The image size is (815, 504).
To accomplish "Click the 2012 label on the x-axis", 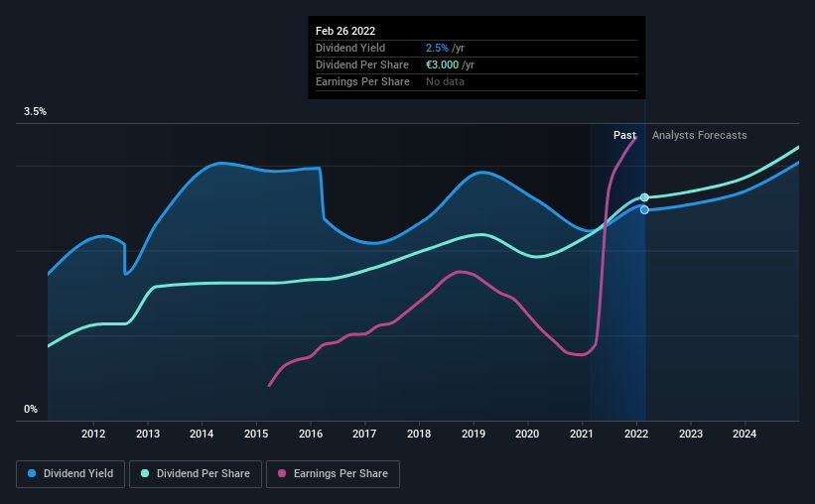I will pos(93,434).
